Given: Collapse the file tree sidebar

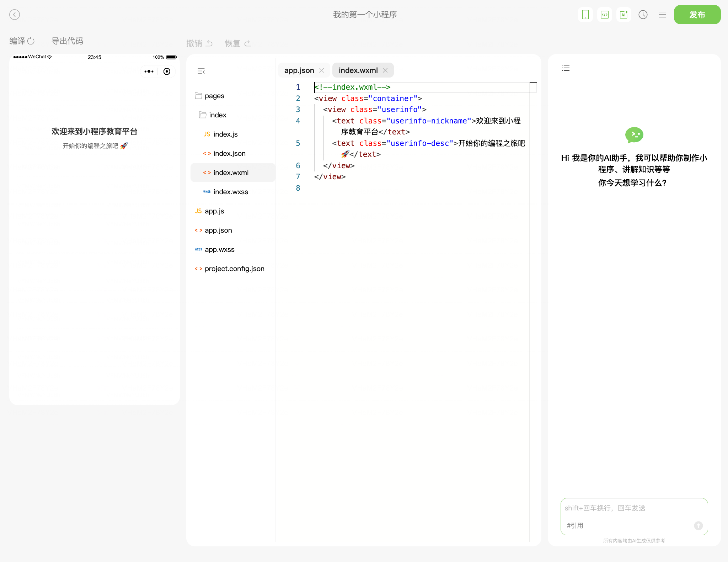Looking at the screenshot, I should coord(201,71).
